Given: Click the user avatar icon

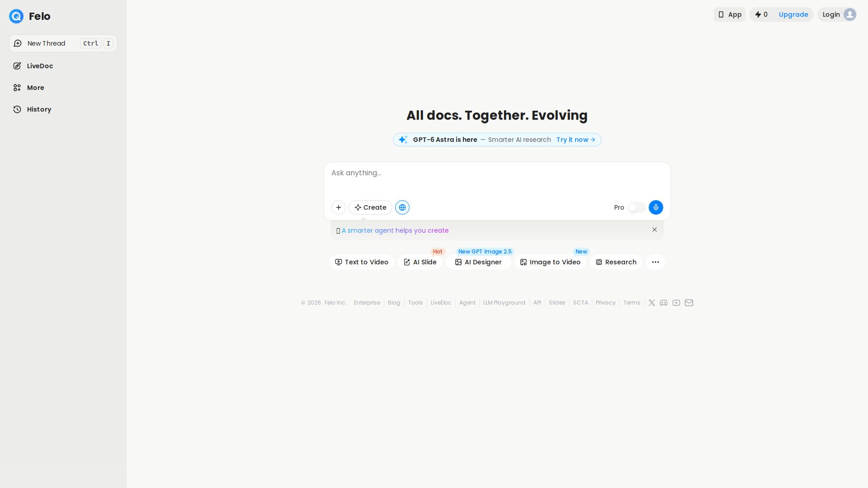Looking at the screenshot, I should point(850,14).
